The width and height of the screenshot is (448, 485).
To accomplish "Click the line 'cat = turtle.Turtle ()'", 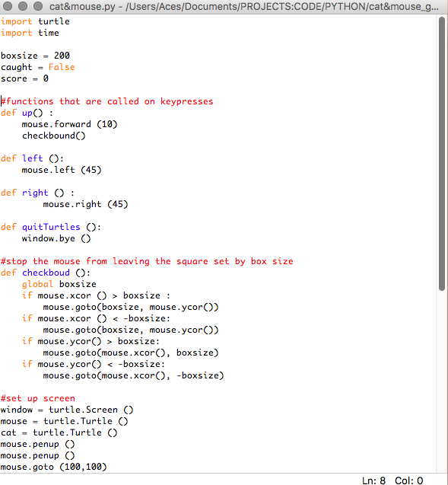I will point(59,432).
